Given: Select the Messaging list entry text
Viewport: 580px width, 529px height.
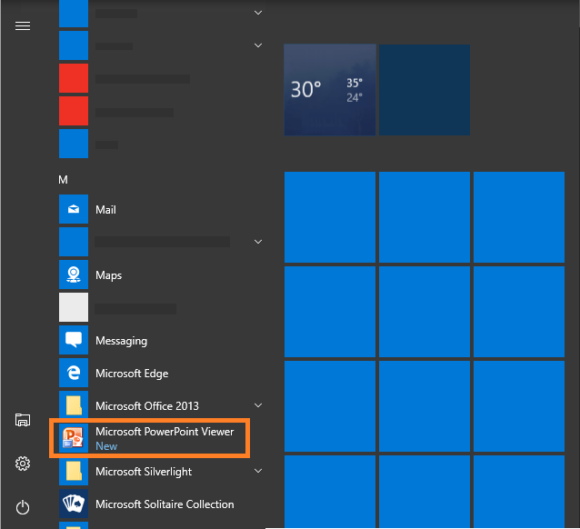Looking at the screenshot, I should click(x=121, y=341).
